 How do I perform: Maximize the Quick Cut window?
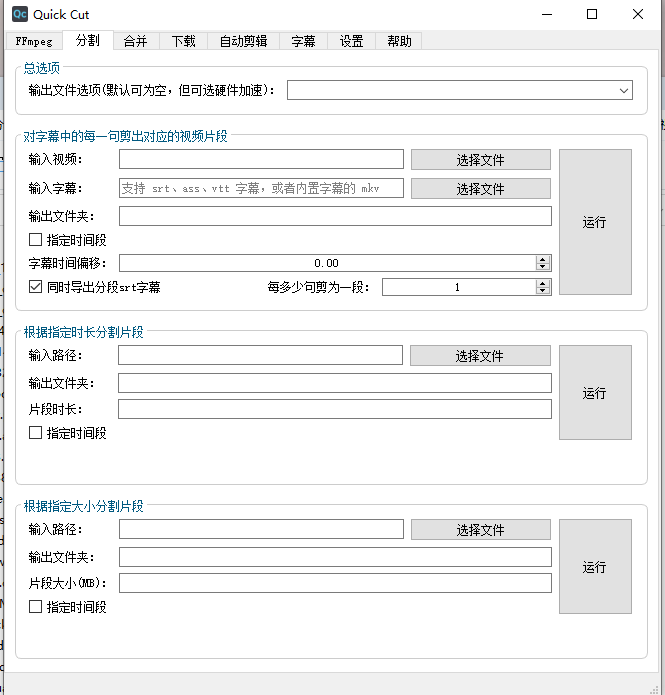(592, 14)
